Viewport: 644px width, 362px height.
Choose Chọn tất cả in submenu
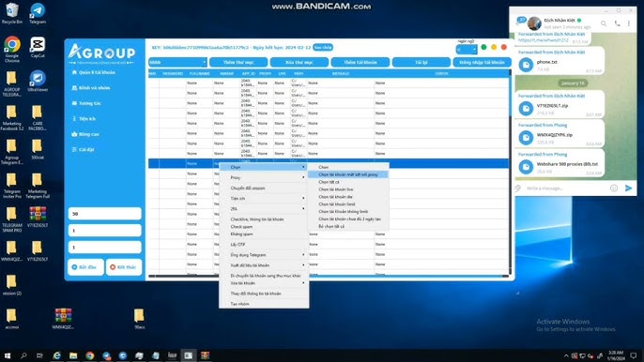coord(348,182)
